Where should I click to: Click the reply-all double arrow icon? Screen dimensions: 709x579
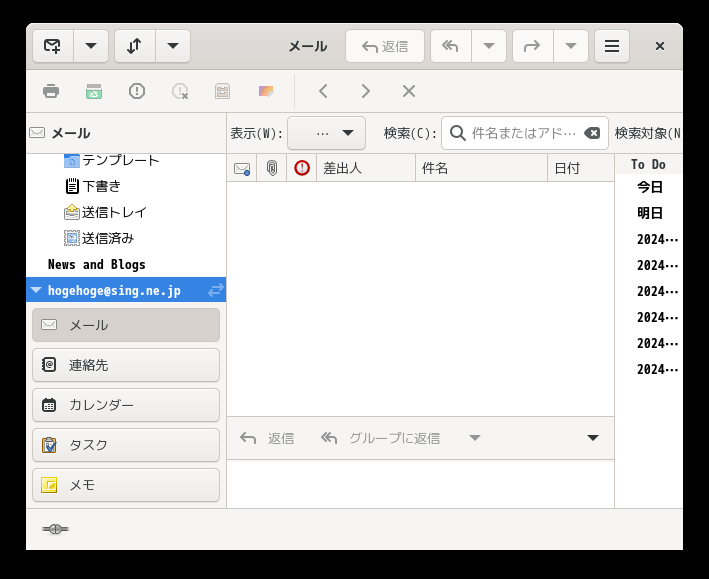(451, 46)
